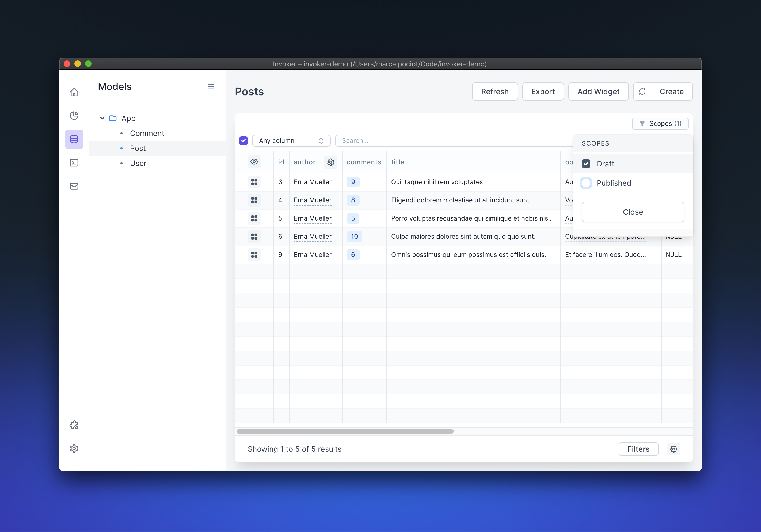Open row actions grid icon for post 4
The height and width of the screenshot is (532, 761).
point(254,200)
